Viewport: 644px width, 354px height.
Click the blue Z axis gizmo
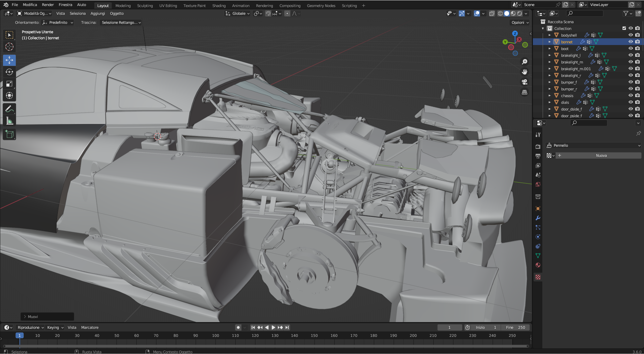pyautogui.click(x=515, y=34)
